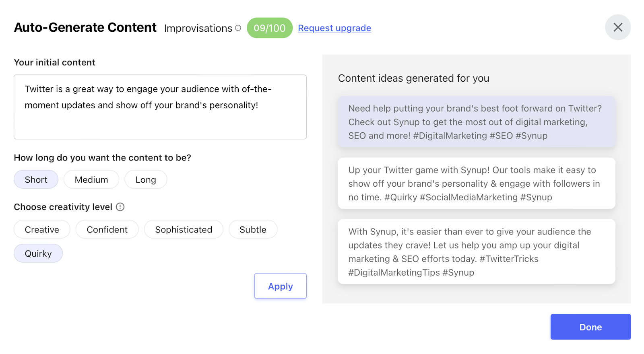Toggle the Quirky creativity level
644x354 pixels.
pos(38,253)
